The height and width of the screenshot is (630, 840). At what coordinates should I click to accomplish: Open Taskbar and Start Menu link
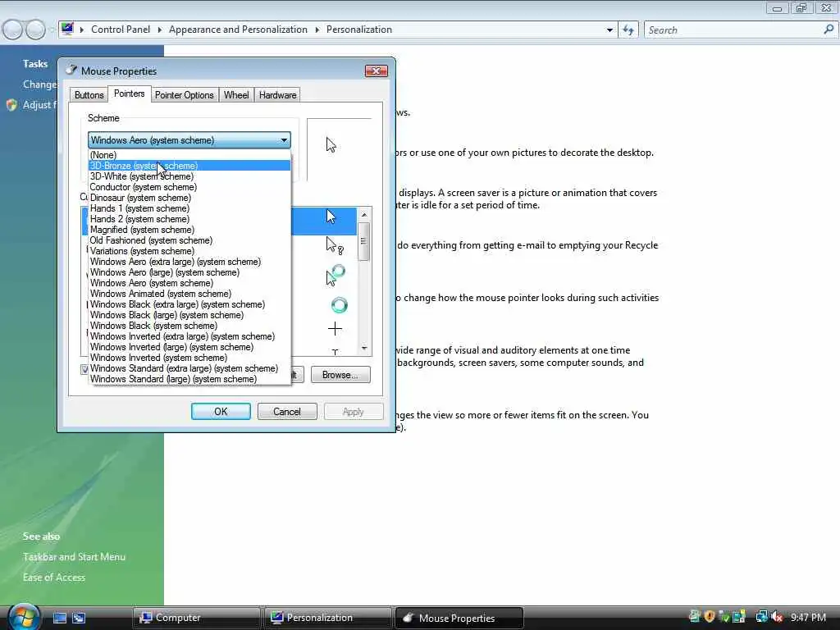74,557
